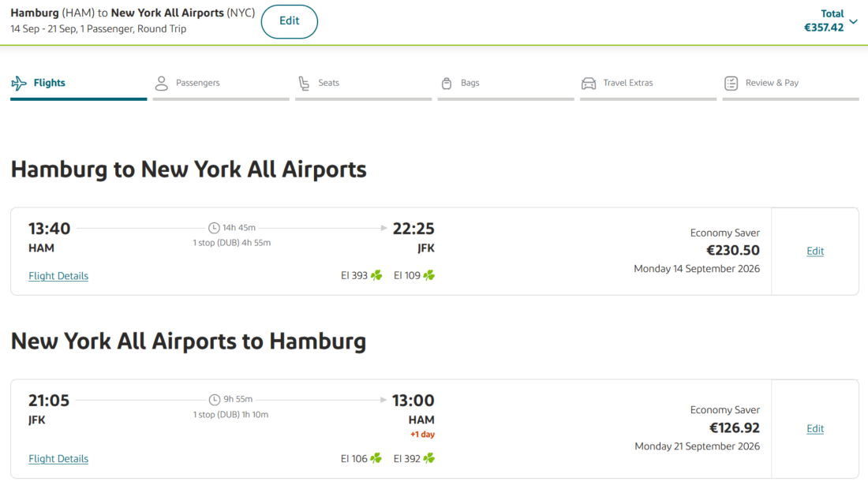Edit the return €126.92 flight selection
The height and width of the screenshot is (485, 868).
(815, 428)
